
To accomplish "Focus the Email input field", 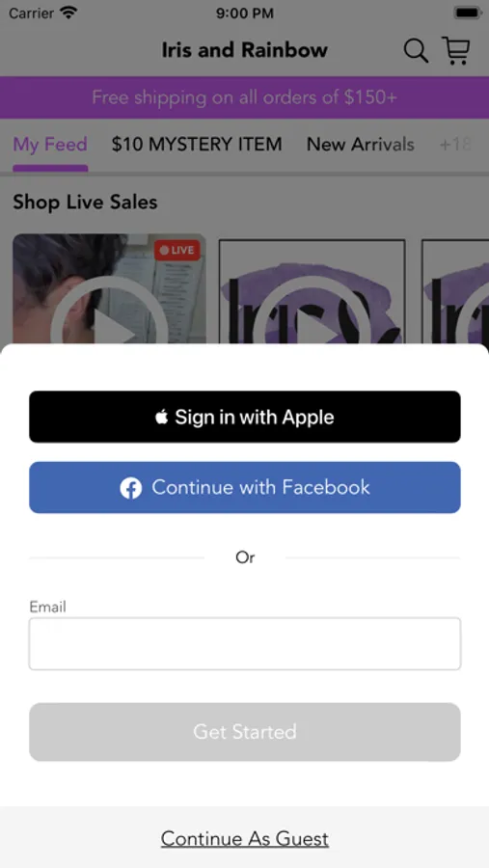I will coord(245,644).
